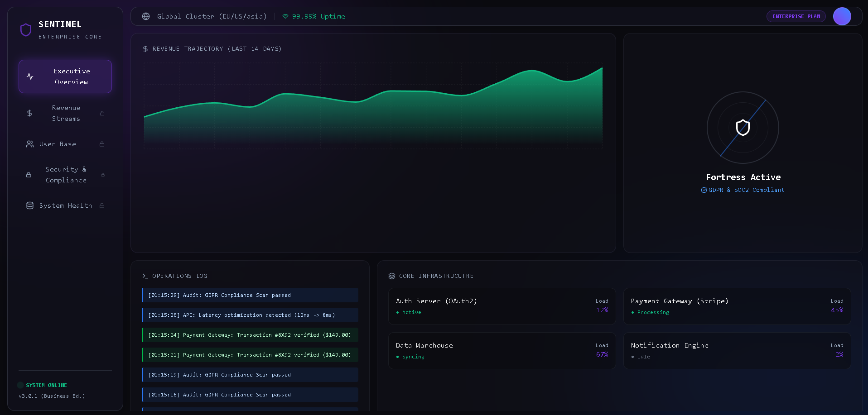Click the Security & Compliance lock icon
This screenshot has width=868, height=415.
click(29, 175)
